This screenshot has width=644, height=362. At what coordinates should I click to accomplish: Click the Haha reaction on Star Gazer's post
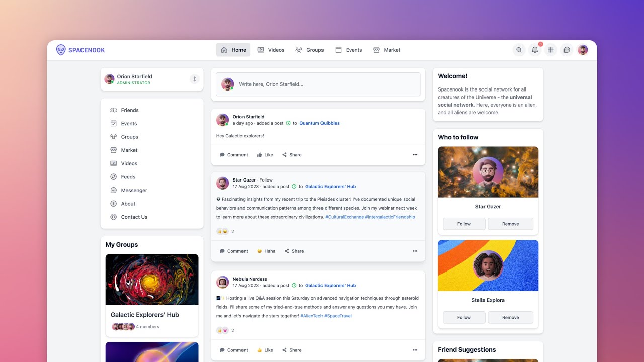tap(266, 251)
